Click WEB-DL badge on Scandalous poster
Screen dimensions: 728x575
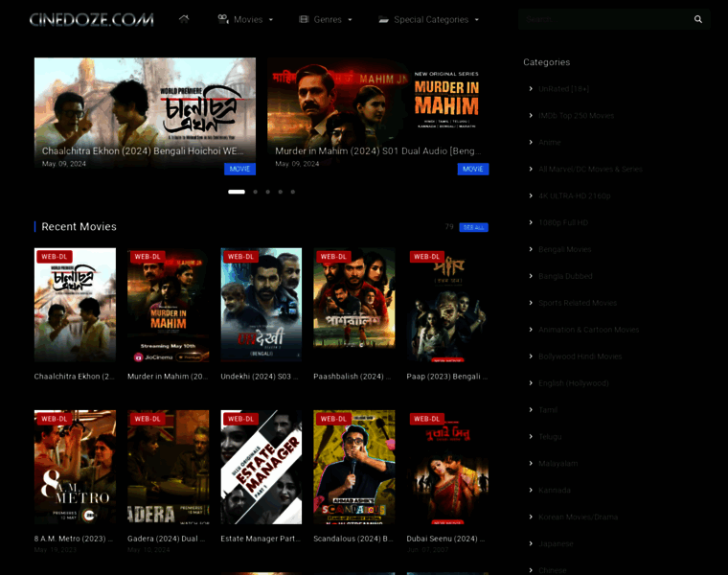point(333,419)
